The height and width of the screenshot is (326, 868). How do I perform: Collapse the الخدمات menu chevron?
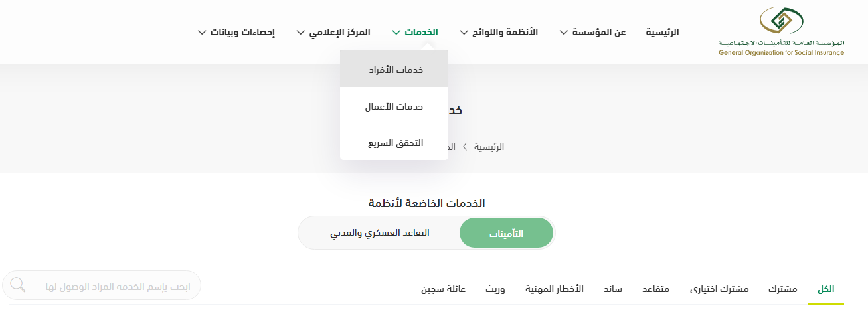[396, 32]
